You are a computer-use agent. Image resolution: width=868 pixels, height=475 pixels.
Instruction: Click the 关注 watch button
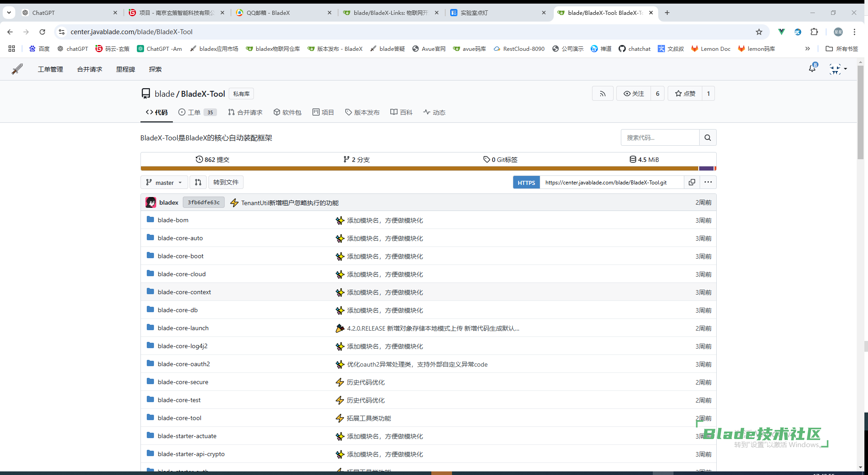click(x=634, y=94)
